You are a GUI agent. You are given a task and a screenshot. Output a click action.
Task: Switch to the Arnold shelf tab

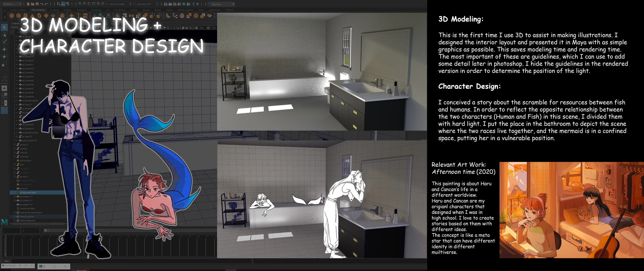(146, 10)
